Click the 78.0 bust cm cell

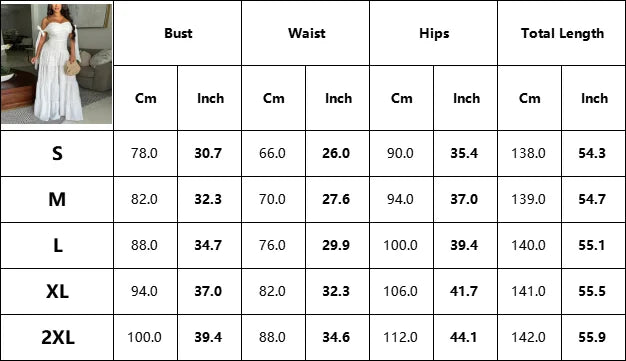(x=145, y=153)
